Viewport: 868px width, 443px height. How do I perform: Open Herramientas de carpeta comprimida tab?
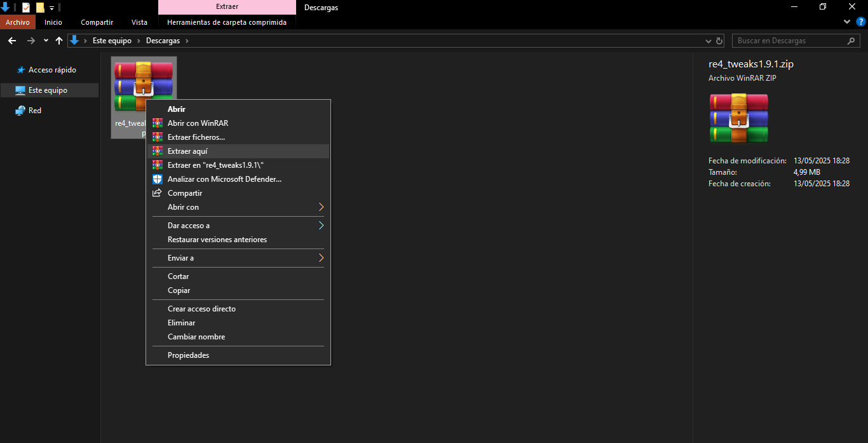pos(227,22)
